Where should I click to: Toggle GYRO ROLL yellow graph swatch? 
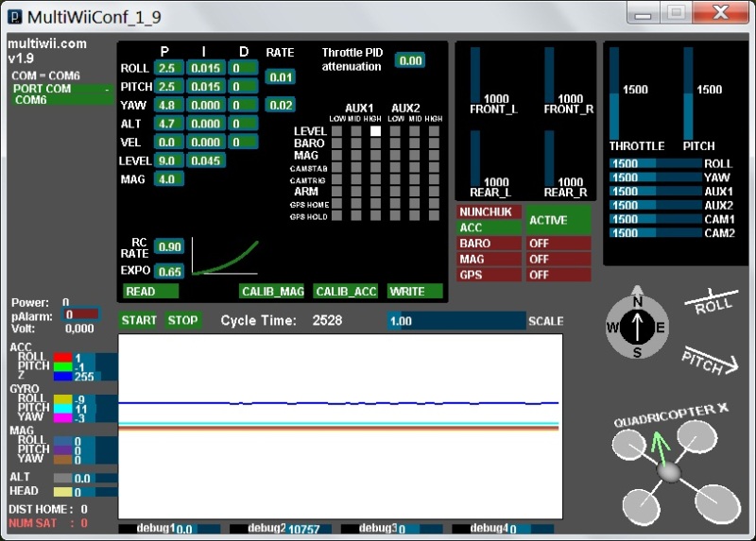tap(62, 399)
